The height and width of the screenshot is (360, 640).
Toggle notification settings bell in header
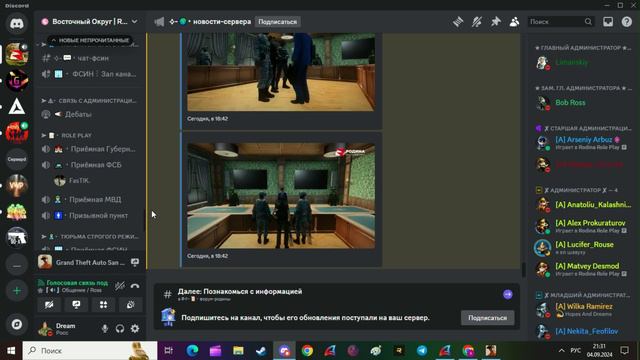click(477, 22)
